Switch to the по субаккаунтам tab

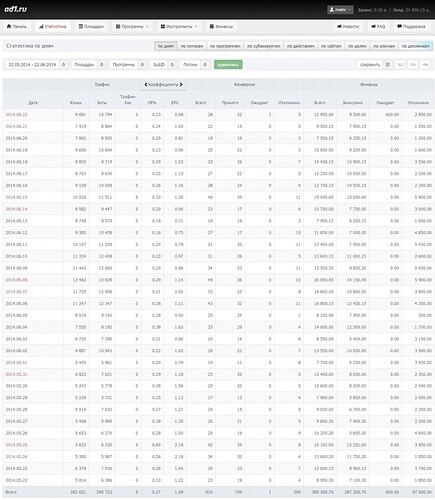263,46
